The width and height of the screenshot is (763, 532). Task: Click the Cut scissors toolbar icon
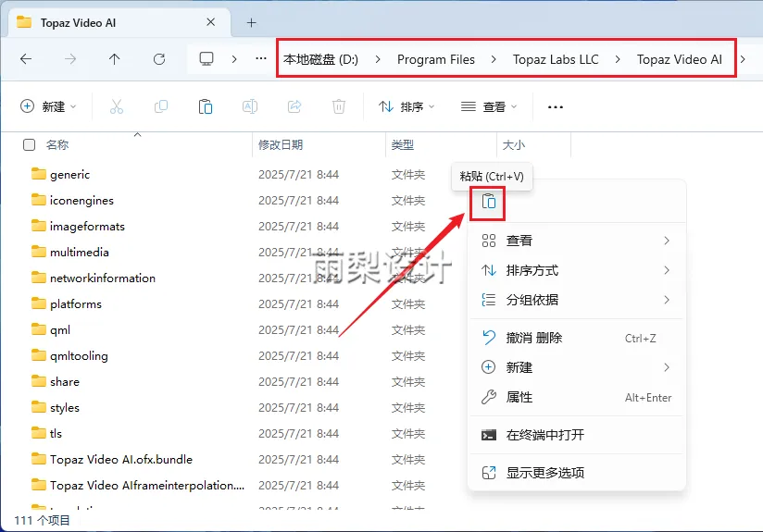coord(117,106)
